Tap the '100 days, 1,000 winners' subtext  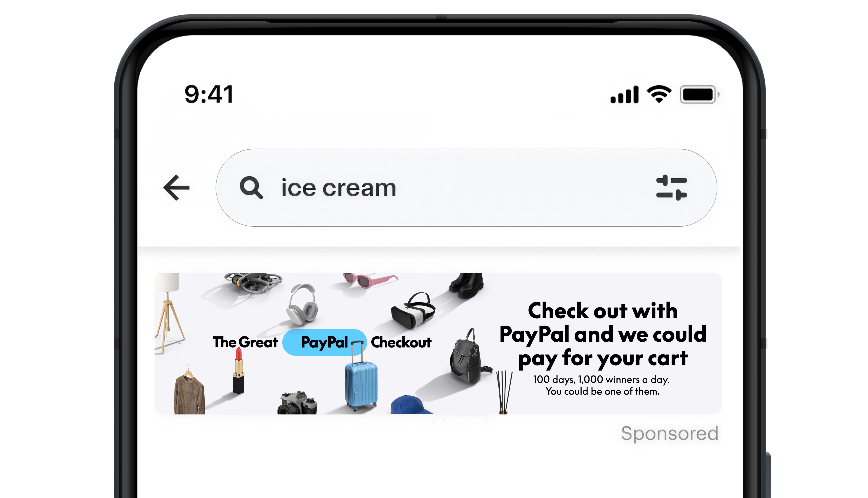click(x=601, y=385)
